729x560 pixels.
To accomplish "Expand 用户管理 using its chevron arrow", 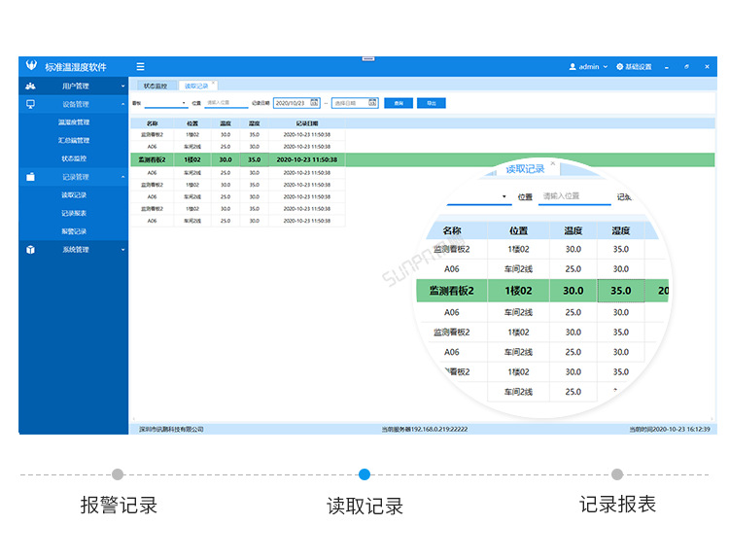I will [122, 87].
